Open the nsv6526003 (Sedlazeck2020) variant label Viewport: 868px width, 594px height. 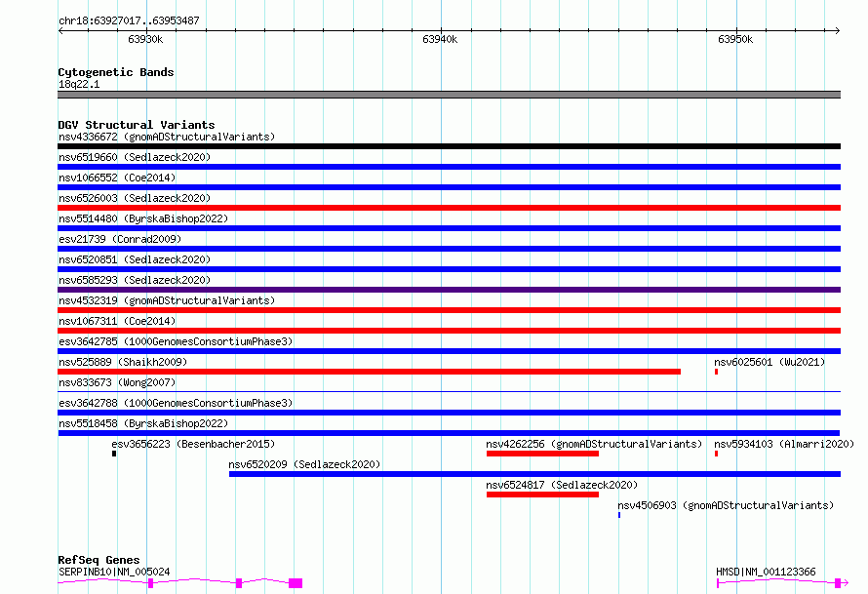click(x=135, y=198)
